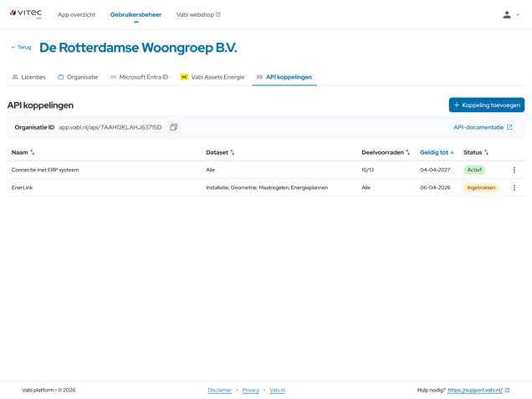Switch to the Licenties tab

pos(28,77)
